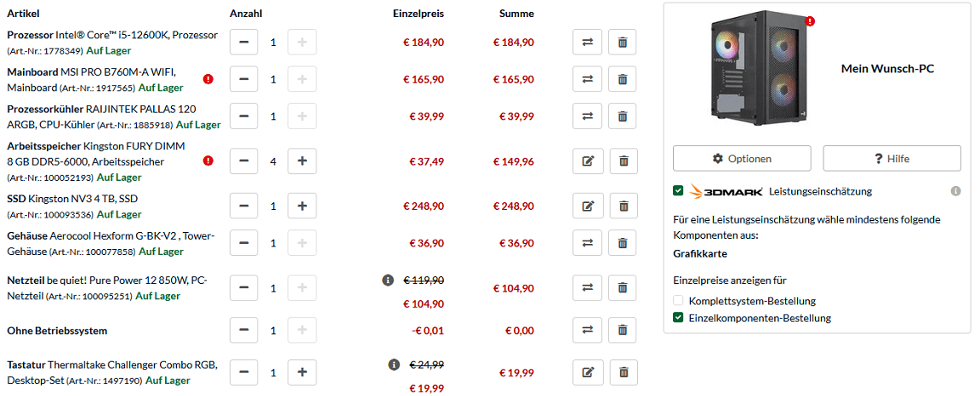Increase SSD quantity with plus button
The width and height of the screenshot is (980, 396).
click(x=302, y=206)
